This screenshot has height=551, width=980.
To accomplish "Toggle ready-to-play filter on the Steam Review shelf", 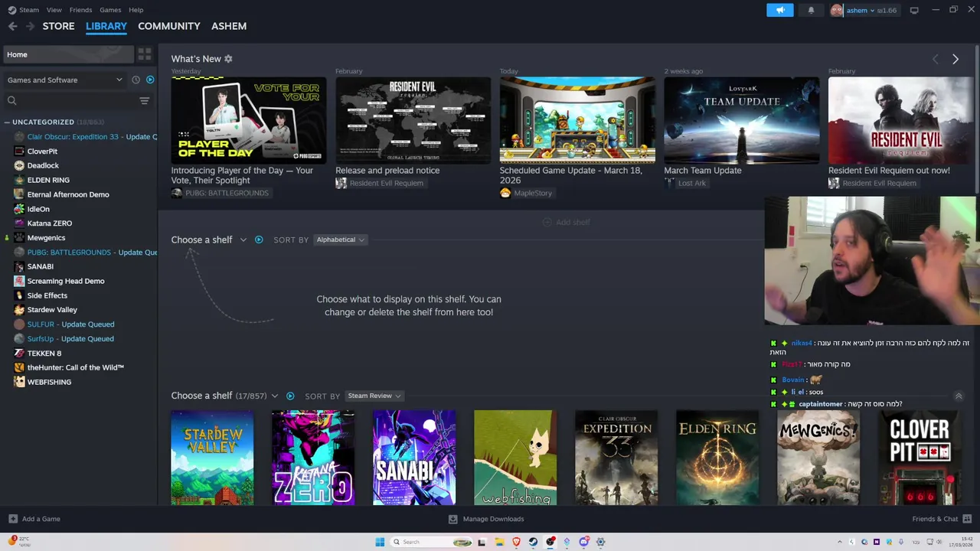I will coord(290,396).
